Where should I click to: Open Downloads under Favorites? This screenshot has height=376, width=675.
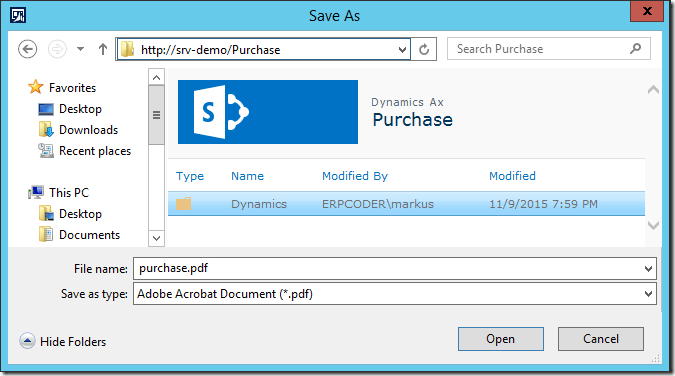(88, 130)
